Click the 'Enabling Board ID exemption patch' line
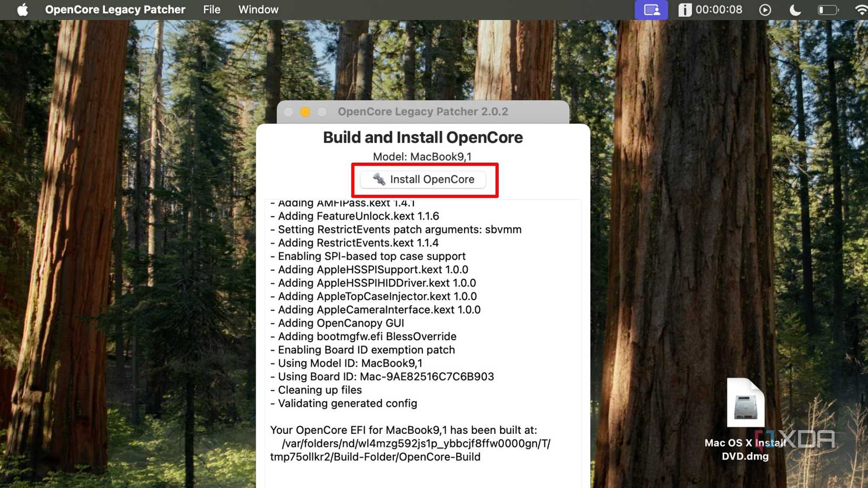 (x=362, y=350)
